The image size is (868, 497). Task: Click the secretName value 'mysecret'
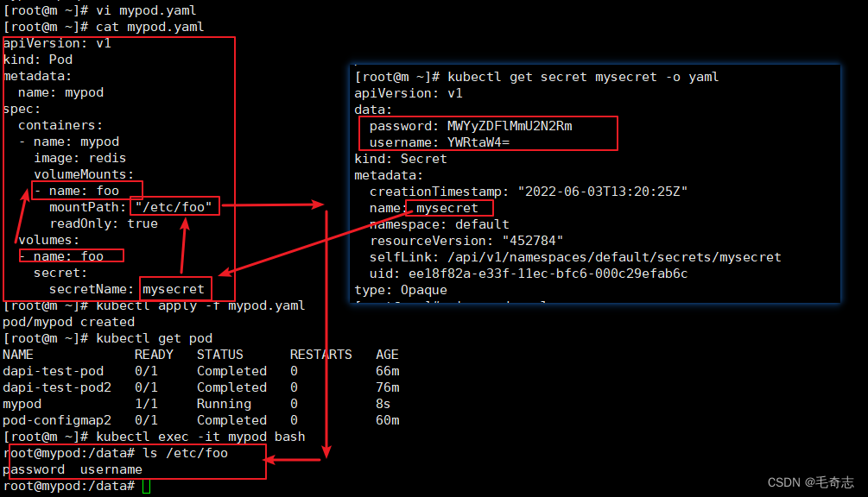[x=174, y=289]
